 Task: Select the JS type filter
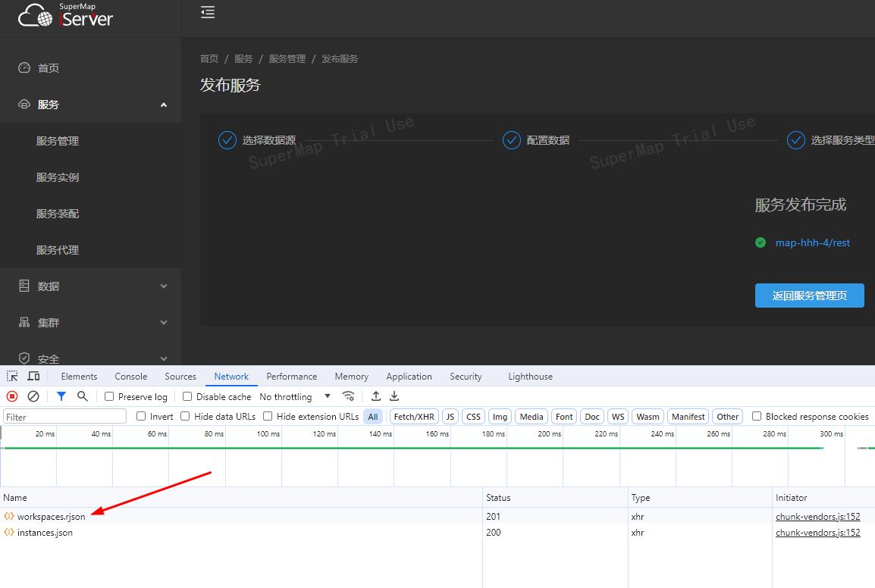click(x=450, y=417)
